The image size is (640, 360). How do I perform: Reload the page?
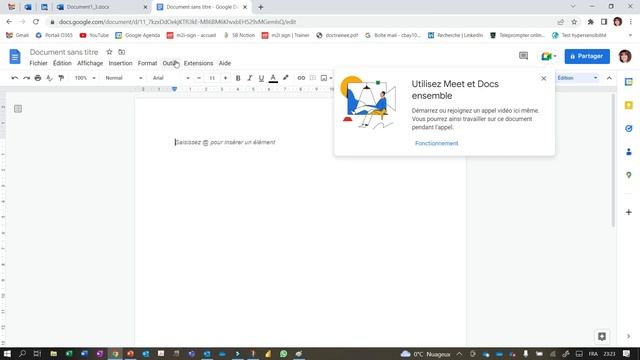[x=36, y=22]
